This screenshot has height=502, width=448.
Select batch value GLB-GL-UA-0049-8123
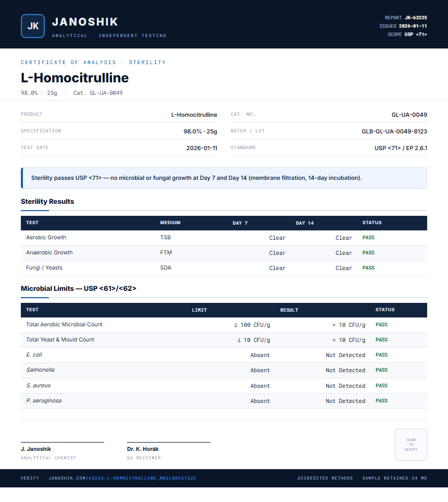click(394, 131)
